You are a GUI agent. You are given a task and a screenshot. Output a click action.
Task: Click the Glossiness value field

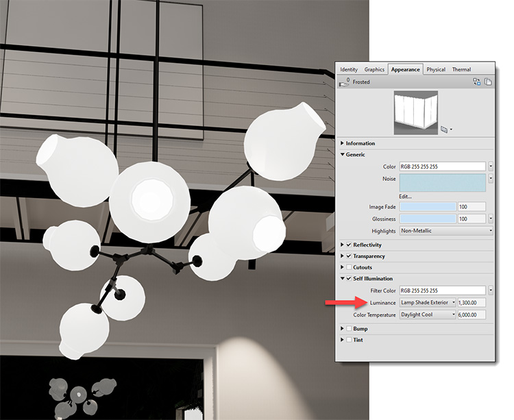472,219
